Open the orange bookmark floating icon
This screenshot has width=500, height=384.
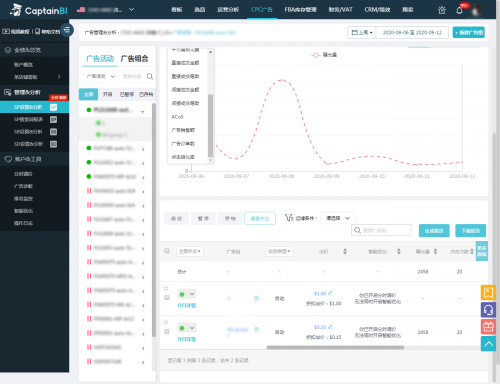click(x=488, y=293)
